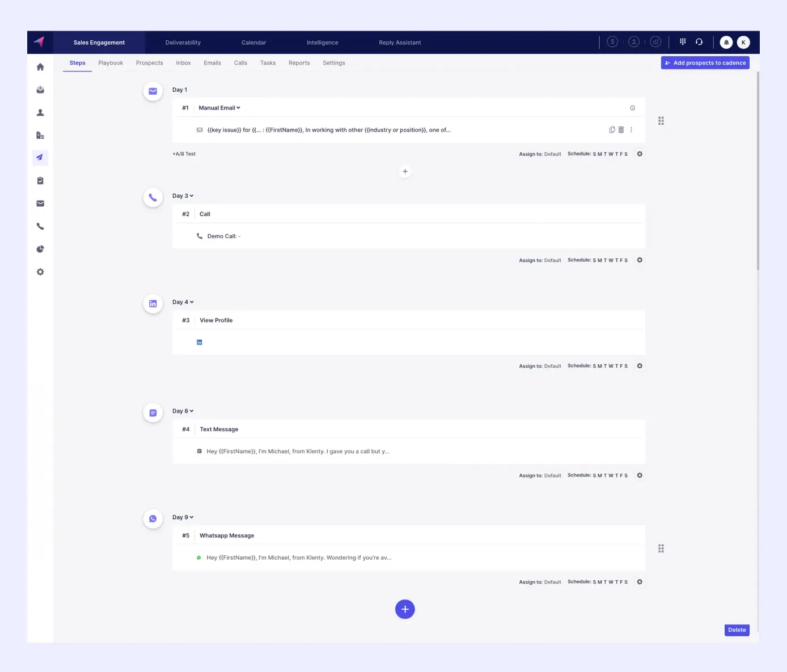The height and width of the screenshot is (672, 787).
Task: Open settings gear for Call step #2
Action: pyautogui.click(x=640, y=260)
